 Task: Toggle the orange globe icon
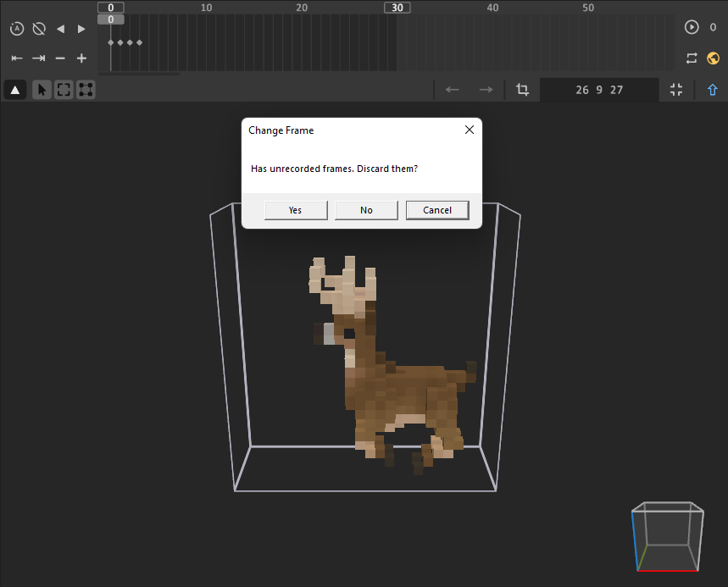click(x=713, y=58)
